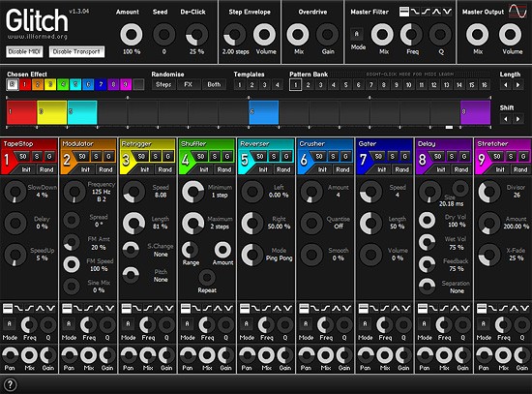Select filter-off icon in Reverser module

(245, 309)
